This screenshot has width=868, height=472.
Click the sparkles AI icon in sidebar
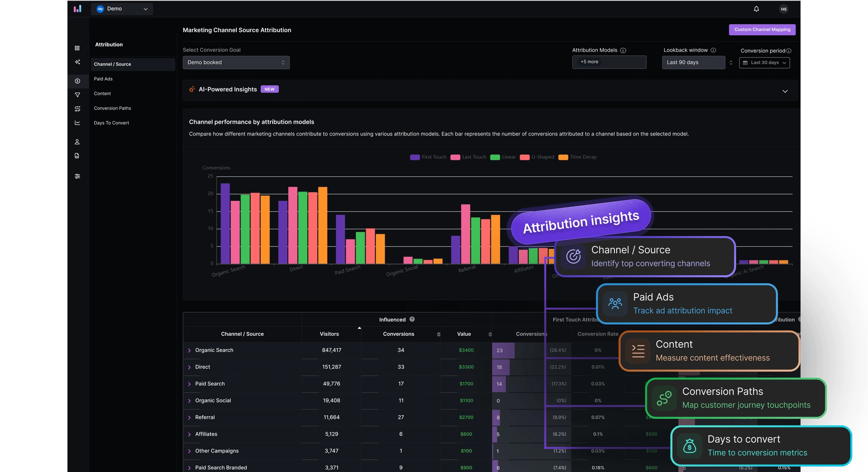point(77,62)
